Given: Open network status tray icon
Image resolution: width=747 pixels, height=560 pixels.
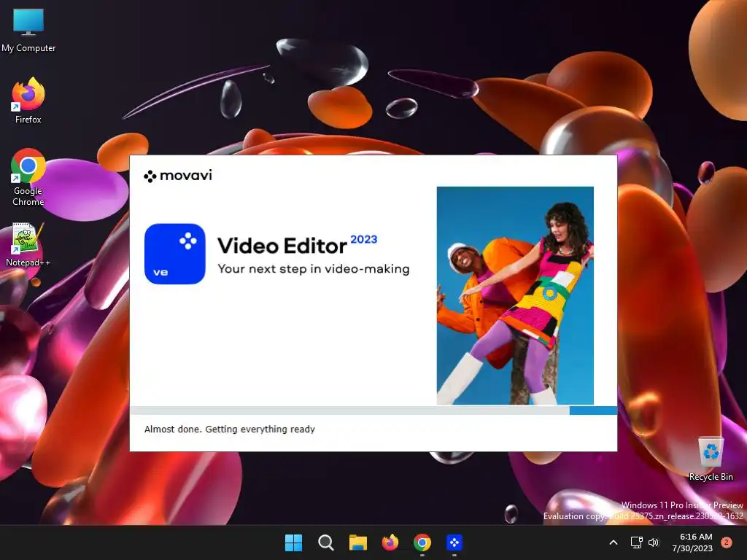Looking at the screenshot, I should click(636, 542).
